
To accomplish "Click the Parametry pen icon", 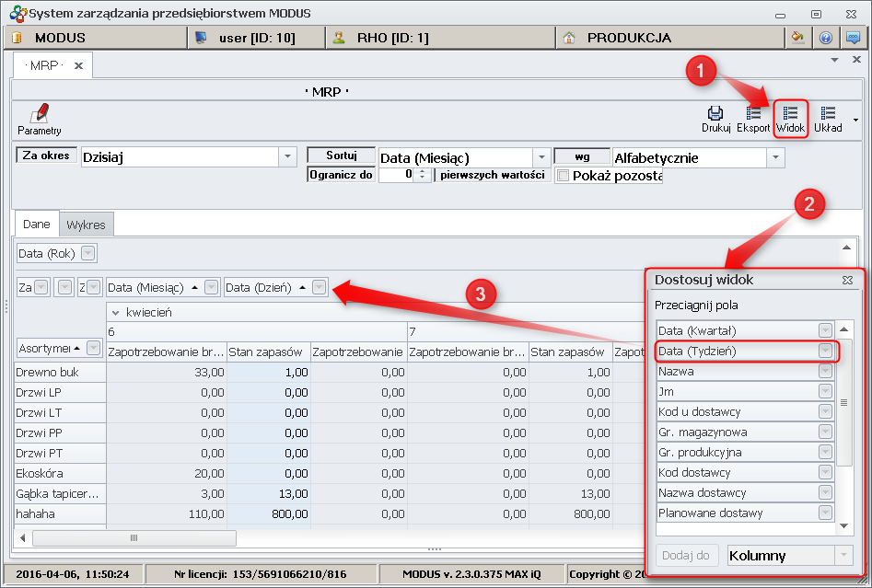I will (39, 113).
